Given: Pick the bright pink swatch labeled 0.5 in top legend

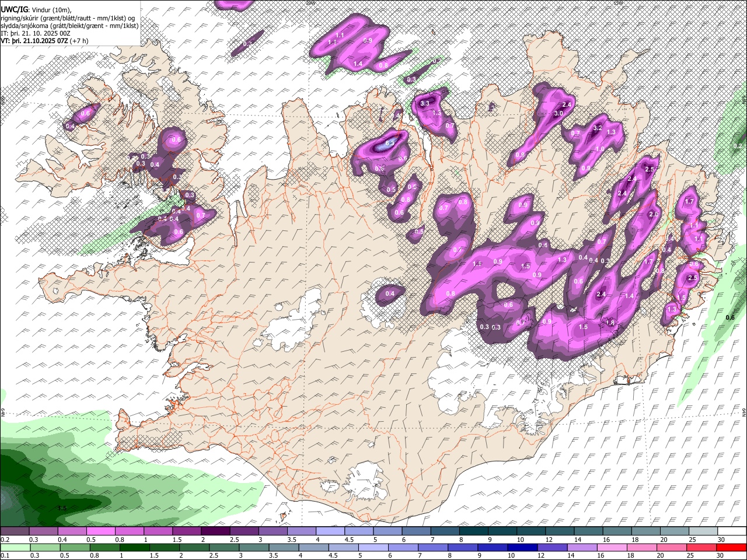Looking at the screenshot, I should [100, 531].
